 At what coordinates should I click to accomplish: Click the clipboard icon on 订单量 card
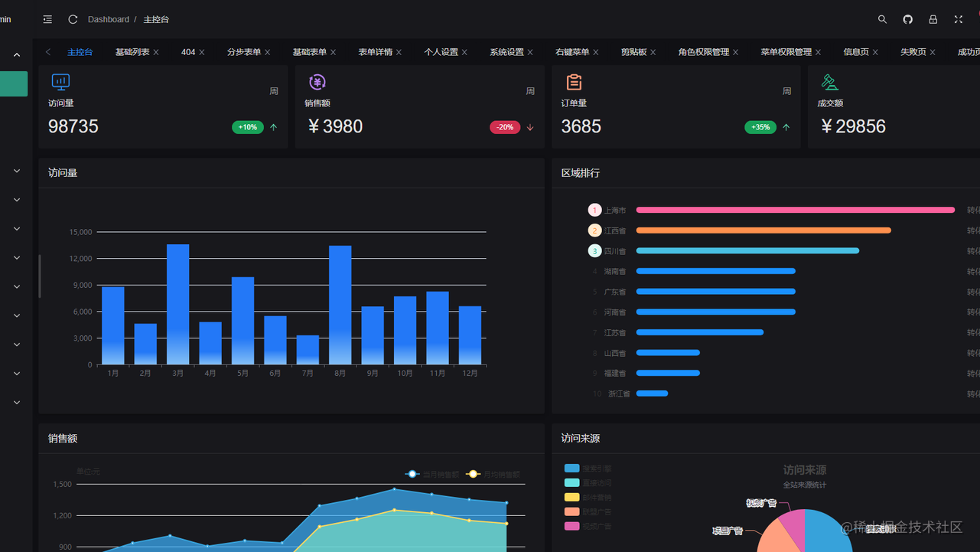coord(574,82)
